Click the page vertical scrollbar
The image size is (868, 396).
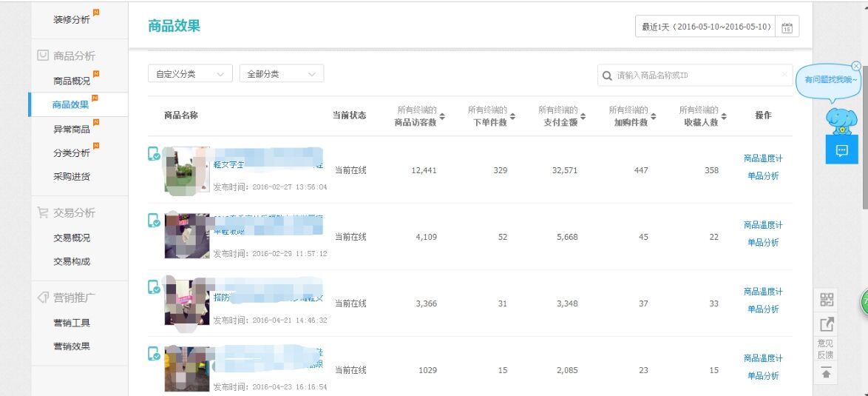(x=864, y=148)
